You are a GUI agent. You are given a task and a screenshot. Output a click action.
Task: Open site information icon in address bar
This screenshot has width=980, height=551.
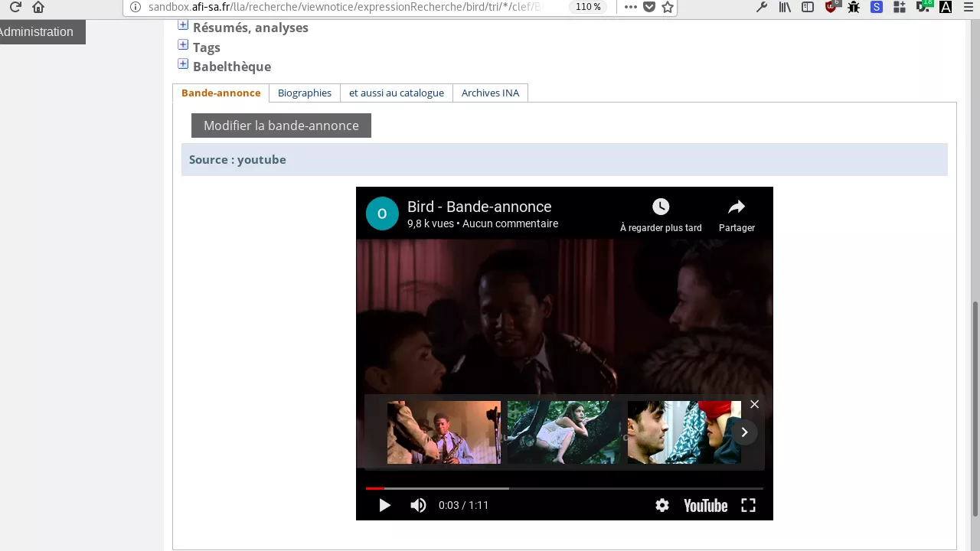point(136,7)
